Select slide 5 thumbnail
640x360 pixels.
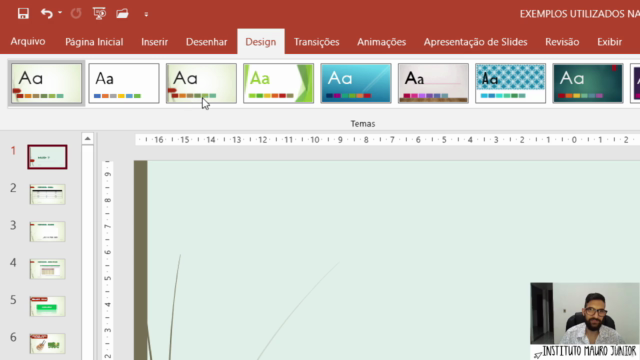[47, 306]
